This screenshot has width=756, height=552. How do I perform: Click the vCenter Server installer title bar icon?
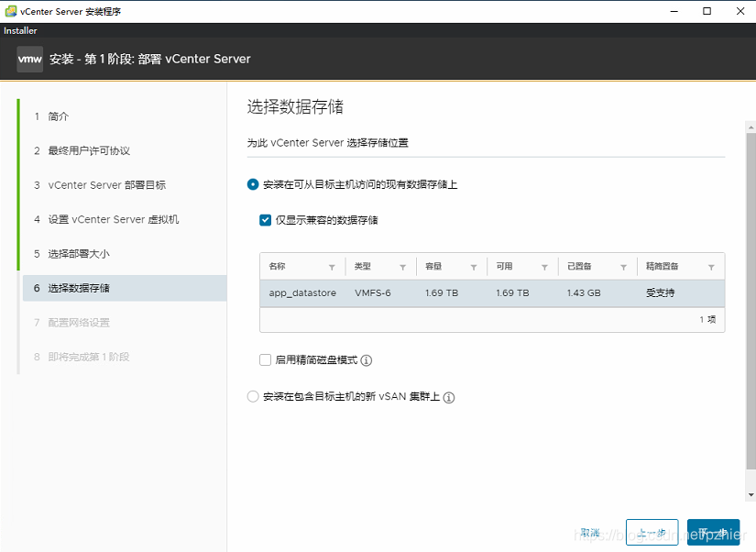tap(10, 11)
